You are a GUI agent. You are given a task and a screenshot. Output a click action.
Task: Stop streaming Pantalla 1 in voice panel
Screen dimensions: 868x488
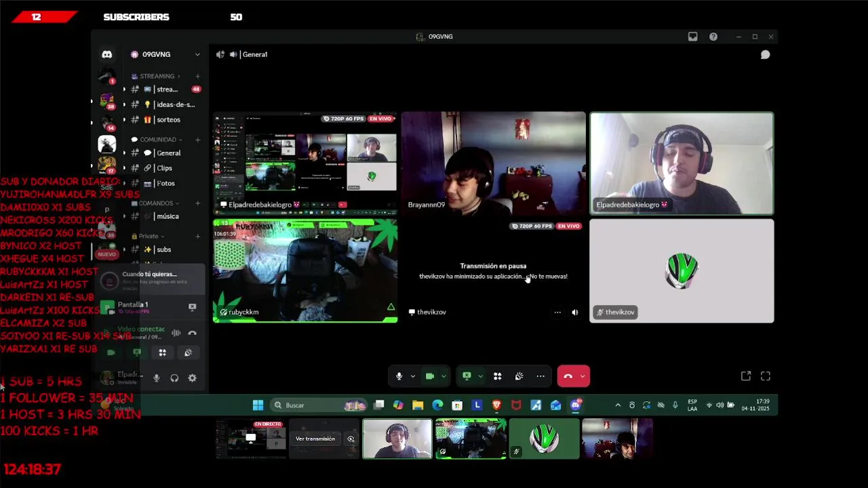pyautogui.click(x=192, y=307)
